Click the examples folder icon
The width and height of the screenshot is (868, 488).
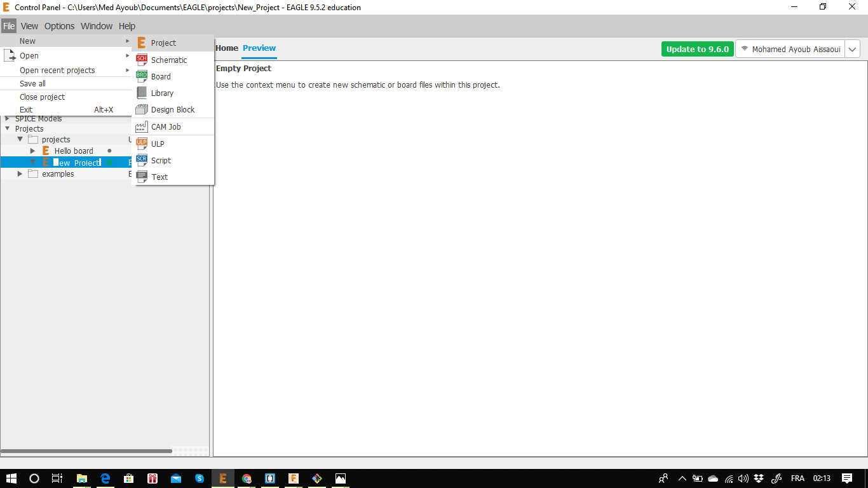tap(33, 173)
